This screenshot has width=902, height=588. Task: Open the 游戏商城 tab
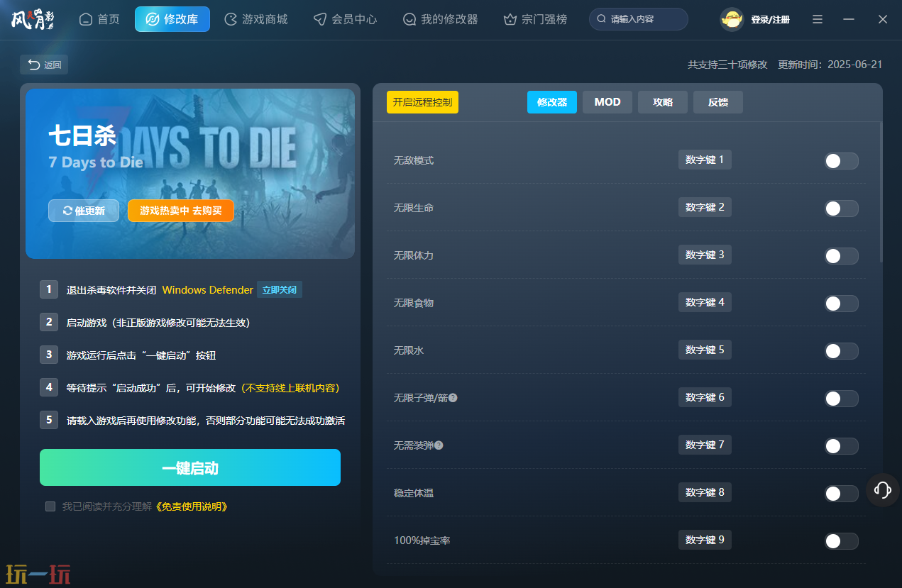(256, 19)
